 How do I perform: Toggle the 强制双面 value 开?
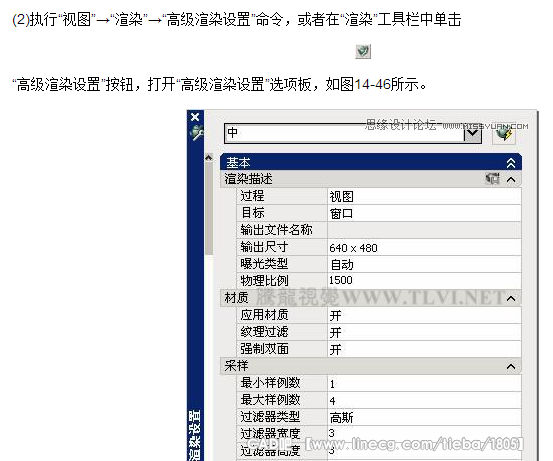(424, 349)
